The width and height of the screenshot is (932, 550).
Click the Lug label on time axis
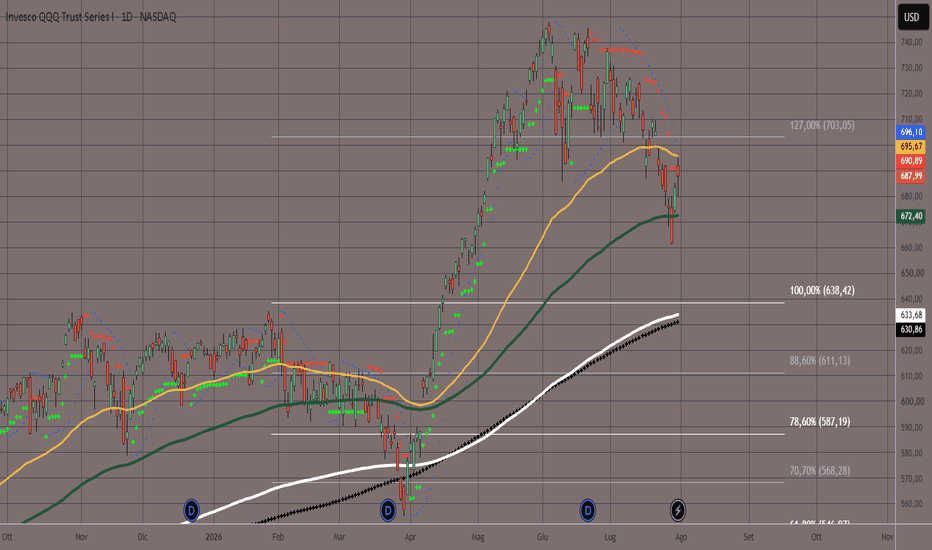point(610,537)
